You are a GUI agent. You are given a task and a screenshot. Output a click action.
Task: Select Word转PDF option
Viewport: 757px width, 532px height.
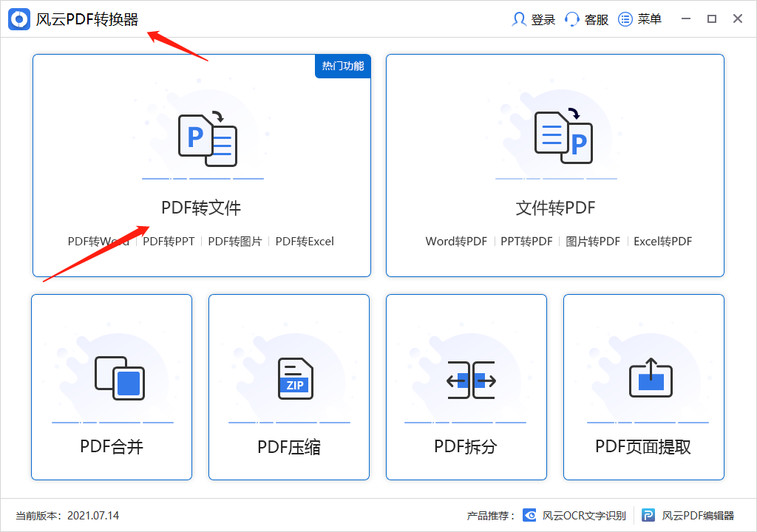[456, 242]
